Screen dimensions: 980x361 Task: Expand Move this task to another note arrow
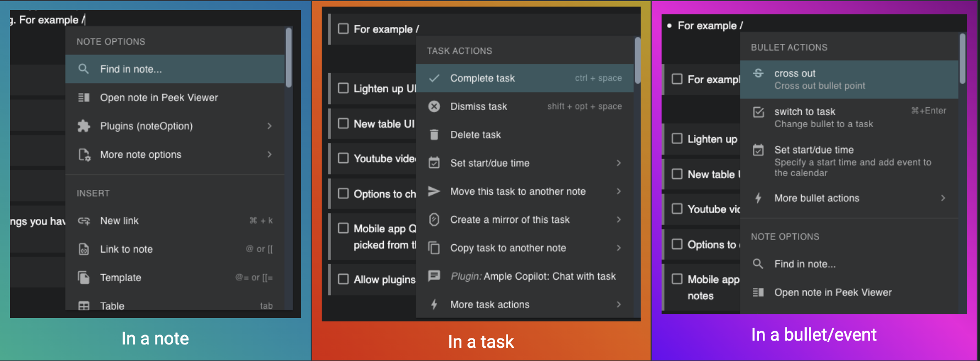[619, 192]
